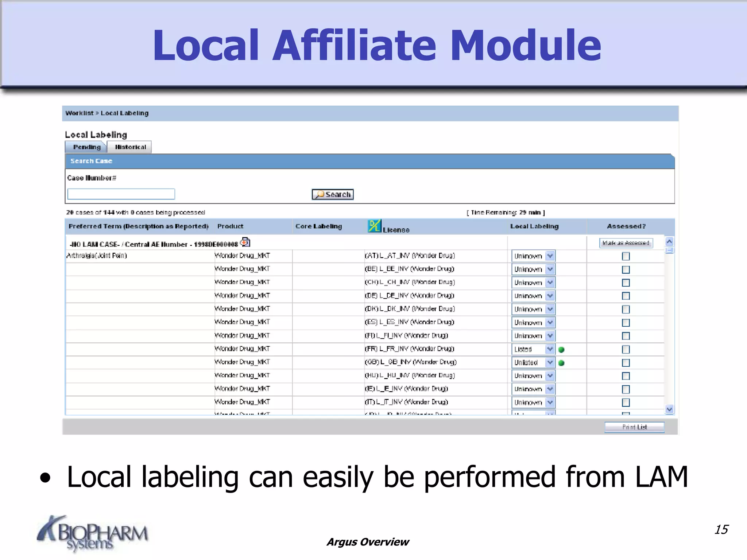Switch to the Historical tab
The width and height of the screenshot is (747, 560).
click(x=130, y=147)
